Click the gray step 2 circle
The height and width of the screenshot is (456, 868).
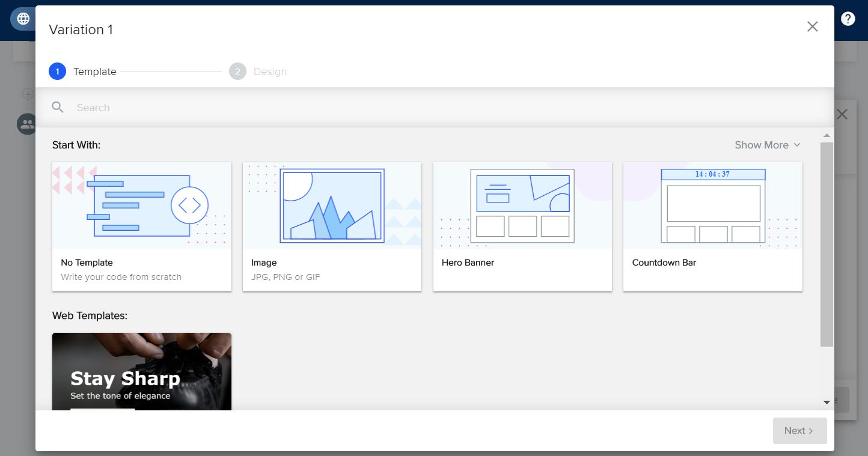click(x=237, y=71)
